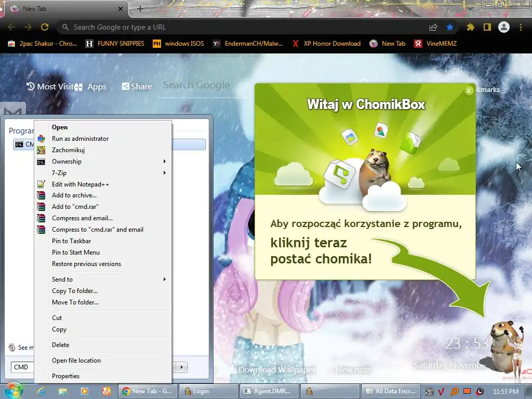
Task: Click the browser back arrow
Action: (11, 27)
